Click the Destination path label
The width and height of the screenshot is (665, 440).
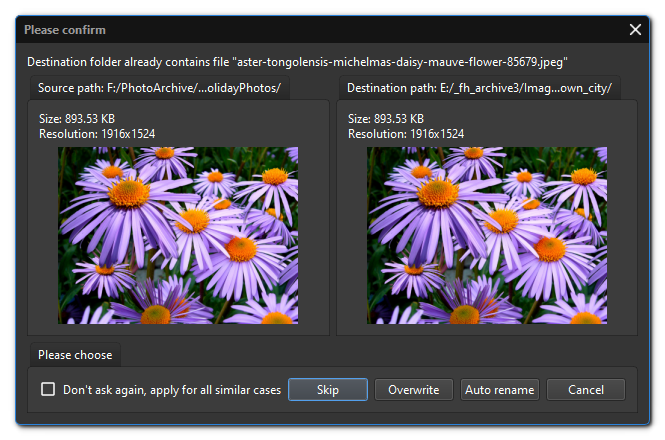479,88
